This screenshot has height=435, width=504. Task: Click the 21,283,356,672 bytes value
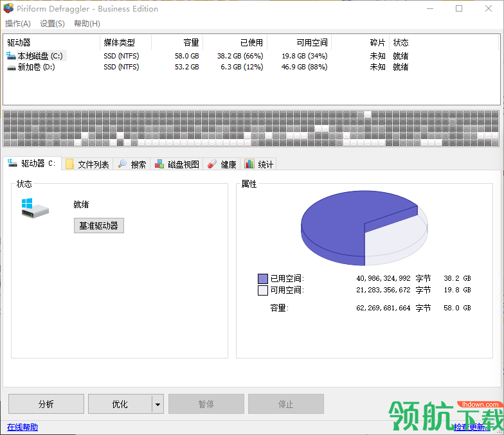pos(383,290)
